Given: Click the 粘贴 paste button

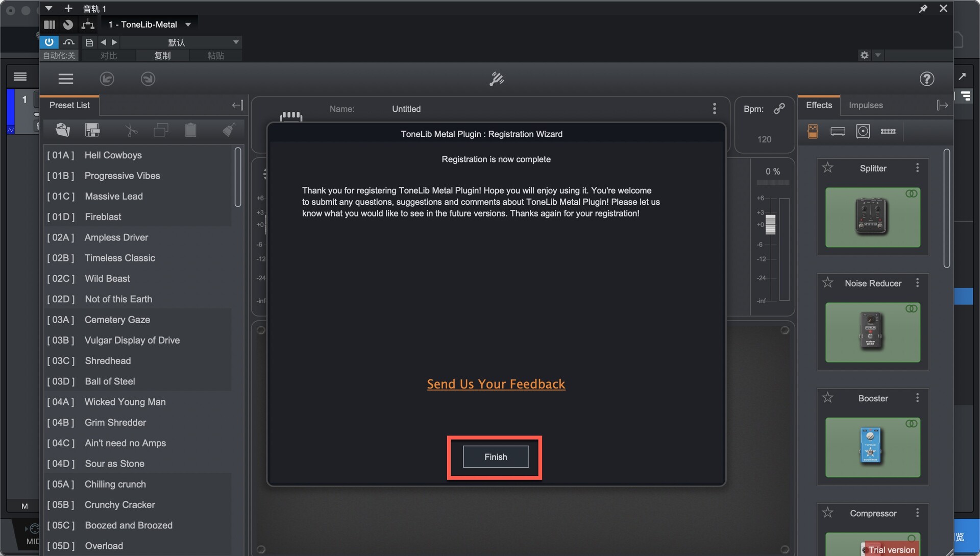Looking at the screenshot, I should tap(215, 56).
